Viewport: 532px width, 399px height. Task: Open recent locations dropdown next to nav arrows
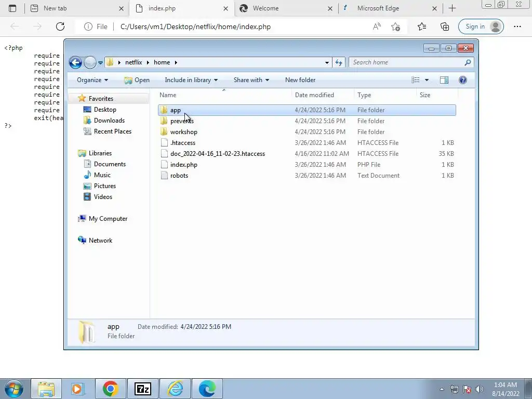[100, 63]
